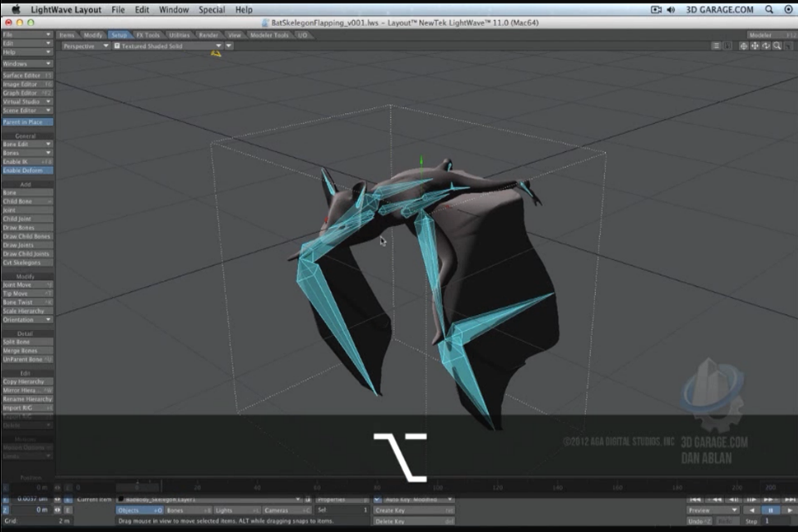Jump to last frame button
This screenshot has width=798, height=532.
(x=788, y=500)
